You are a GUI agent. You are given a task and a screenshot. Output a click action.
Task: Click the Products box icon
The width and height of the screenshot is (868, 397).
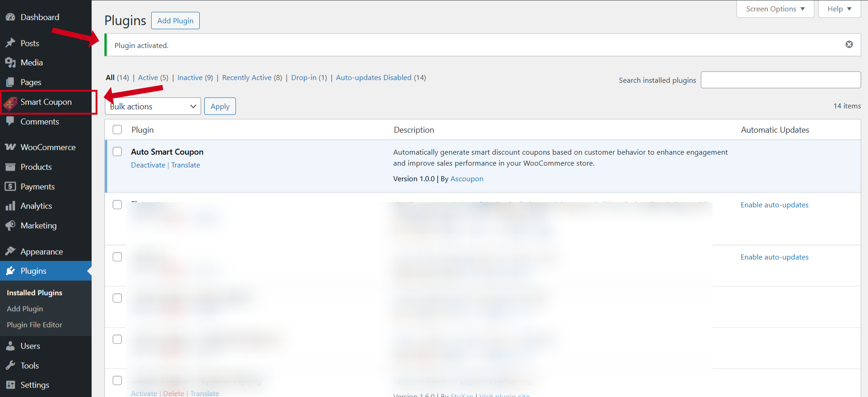pos(10,167)
